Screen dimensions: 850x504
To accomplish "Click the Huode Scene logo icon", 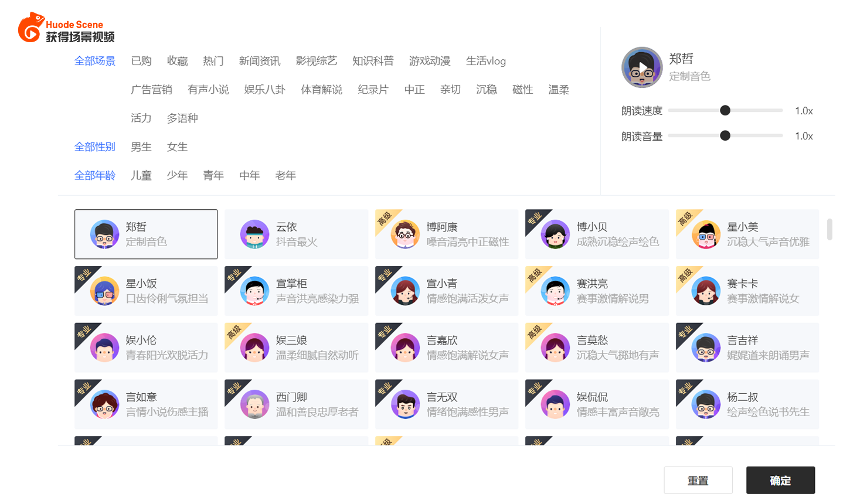I will (x=31, y=28).
